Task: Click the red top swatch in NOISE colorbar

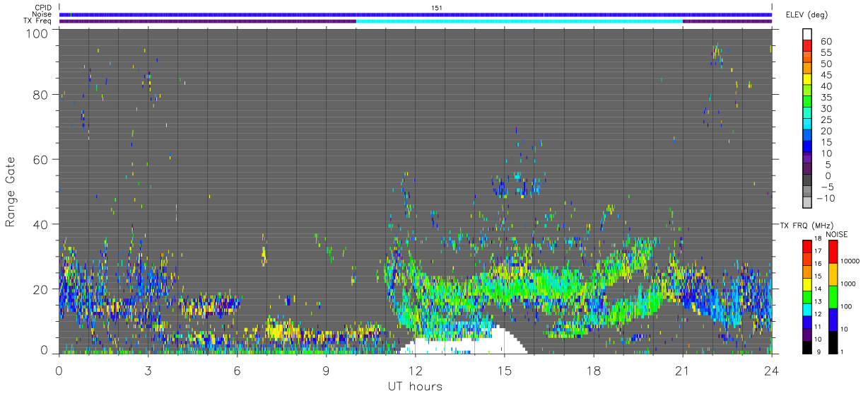Action: coord(833,251)
